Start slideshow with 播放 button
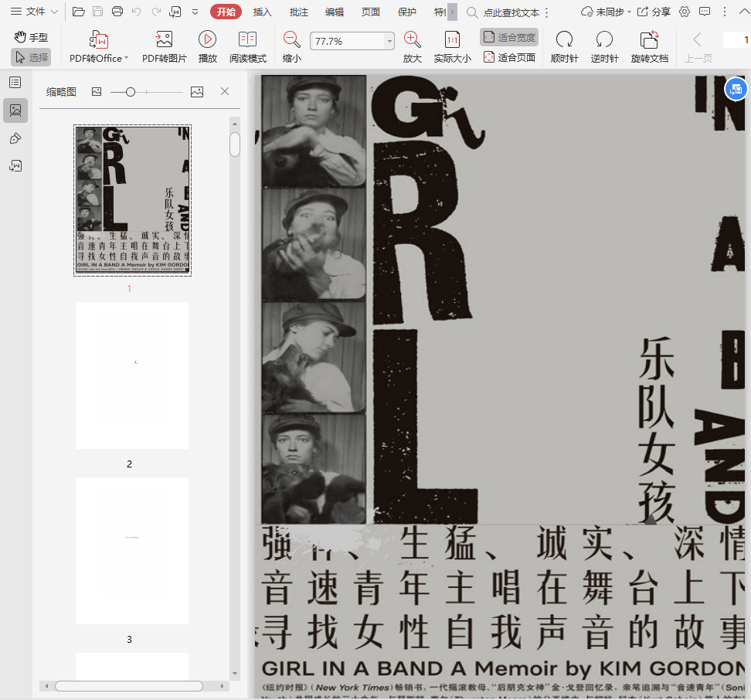This screenshot has width=751, height=700. (x=207, y=39)
